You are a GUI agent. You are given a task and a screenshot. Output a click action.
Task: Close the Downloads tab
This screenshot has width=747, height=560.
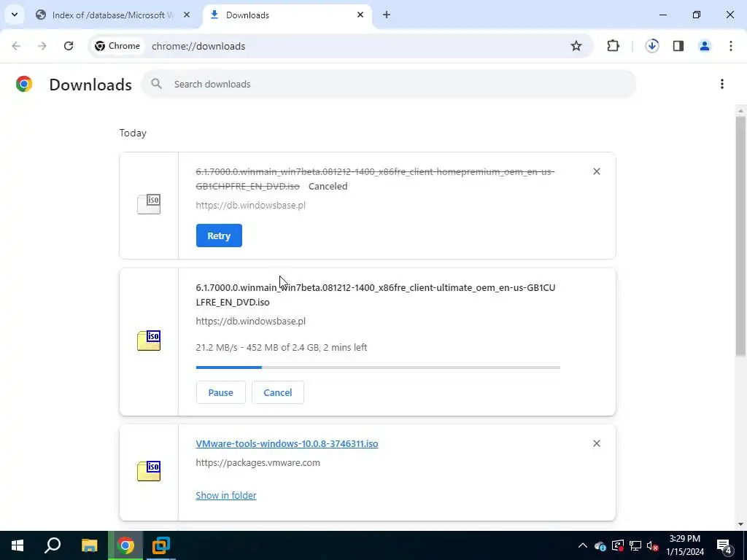tap(360, 15)
